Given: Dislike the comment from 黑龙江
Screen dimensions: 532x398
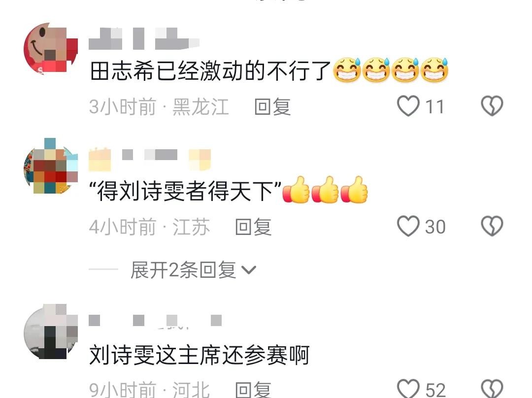Looking at the screenshot, I should 492,105.
